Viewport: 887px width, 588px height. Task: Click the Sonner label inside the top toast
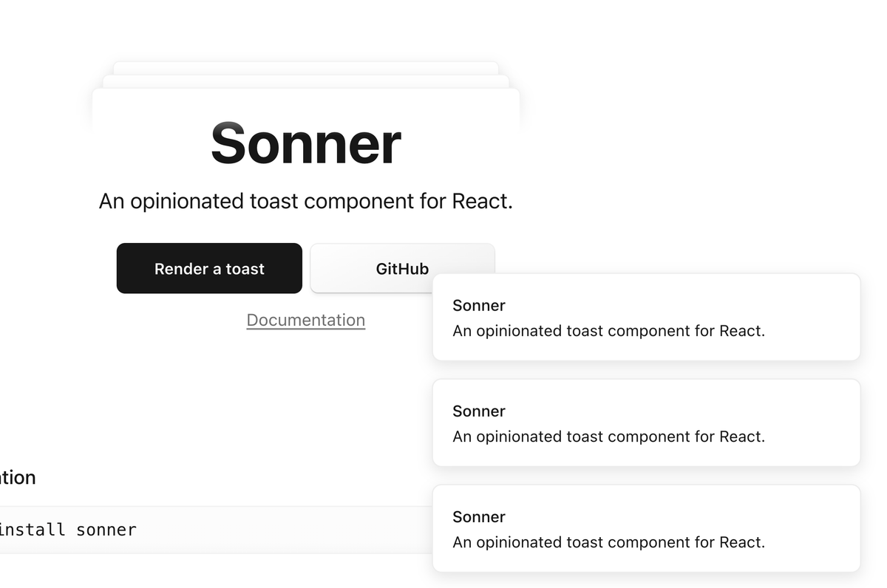pyautogui.click(x=478, y=305)
